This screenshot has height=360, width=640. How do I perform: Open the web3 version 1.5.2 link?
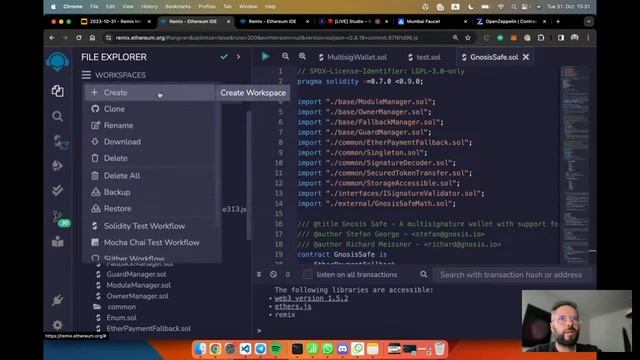point(311,298)
